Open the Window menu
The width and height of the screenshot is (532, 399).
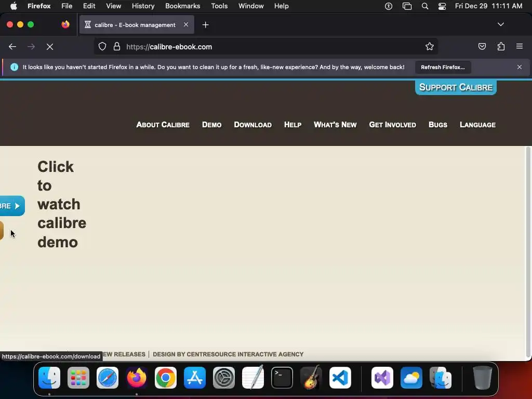point(251,6)
